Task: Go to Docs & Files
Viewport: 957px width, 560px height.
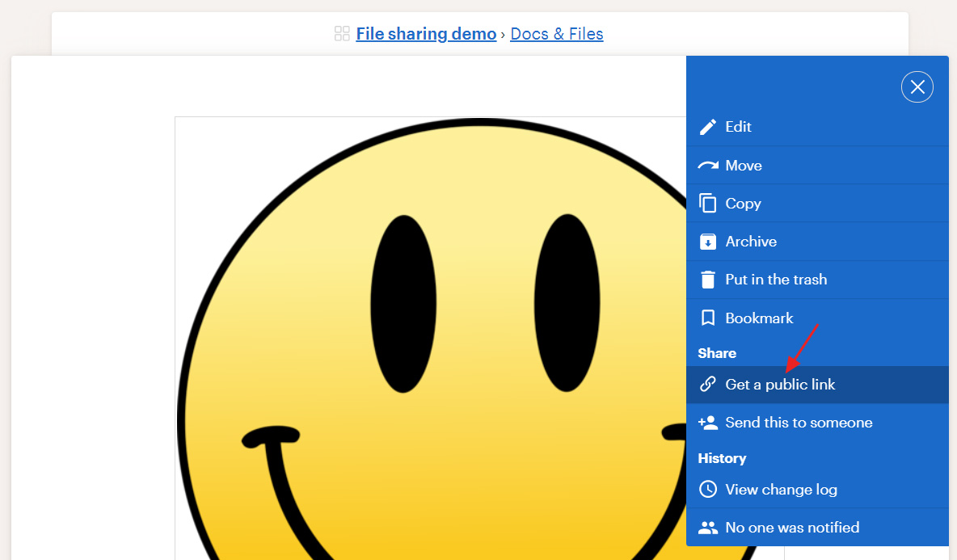Action: tap(557, 34)
